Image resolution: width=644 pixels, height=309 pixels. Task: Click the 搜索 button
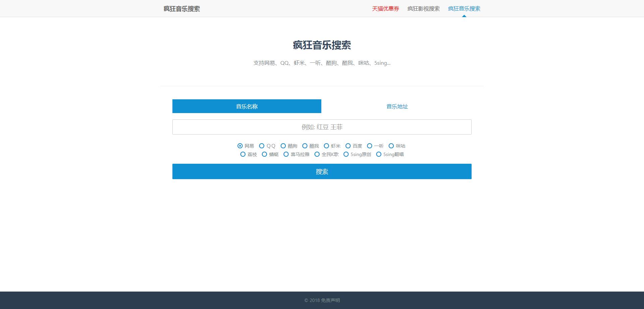321,171
